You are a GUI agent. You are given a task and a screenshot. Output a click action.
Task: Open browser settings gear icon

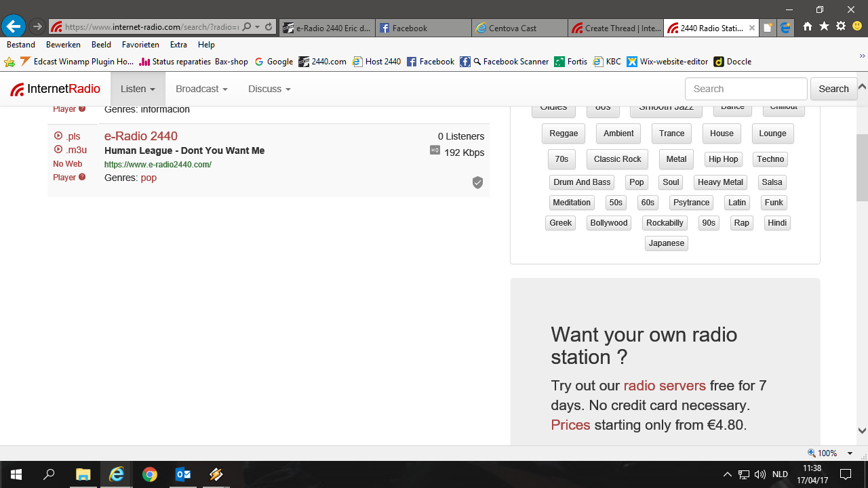tap(841, 26)
